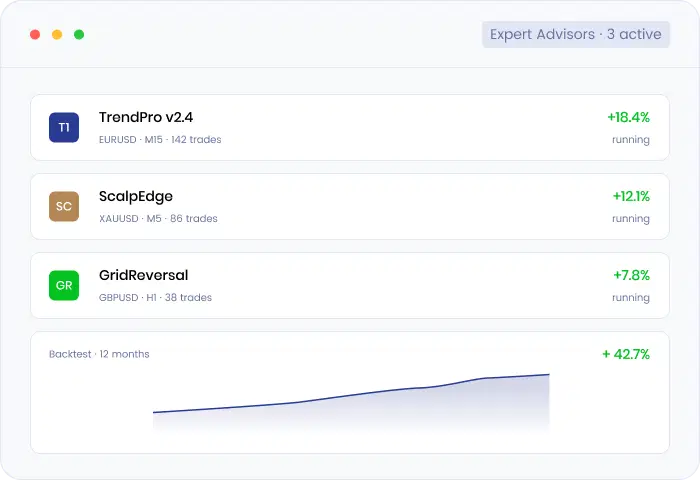700x480 pixels.
Task: Select the GridReversal title
Action: (143, 275)
